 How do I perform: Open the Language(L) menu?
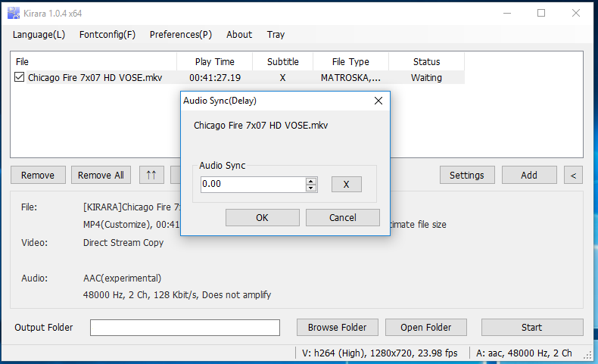[39, 34]
